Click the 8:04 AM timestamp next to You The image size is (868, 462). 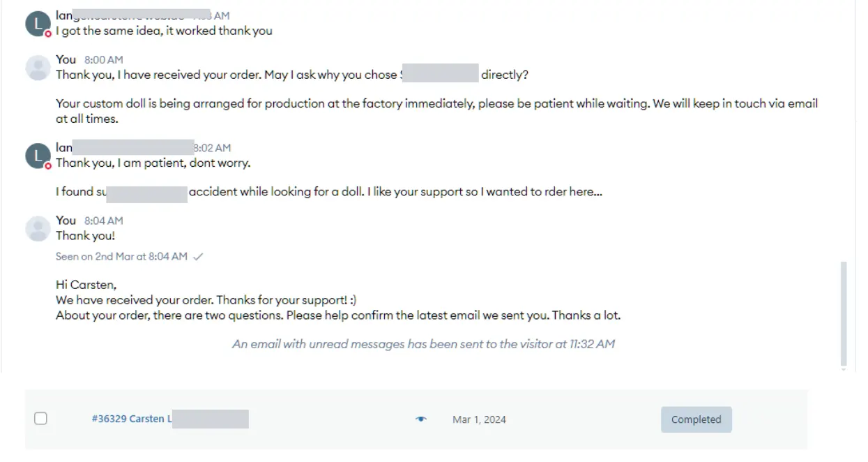pos(104,221)
